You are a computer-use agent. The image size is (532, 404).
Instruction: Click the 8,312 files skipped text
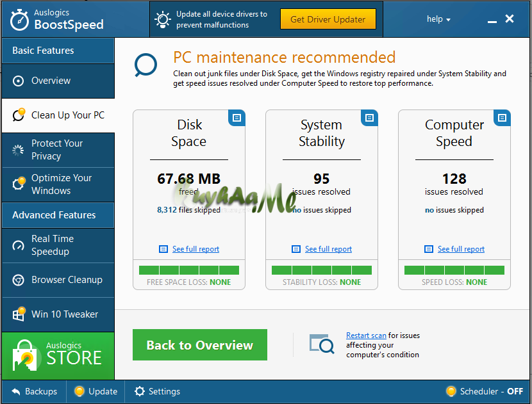188,210
